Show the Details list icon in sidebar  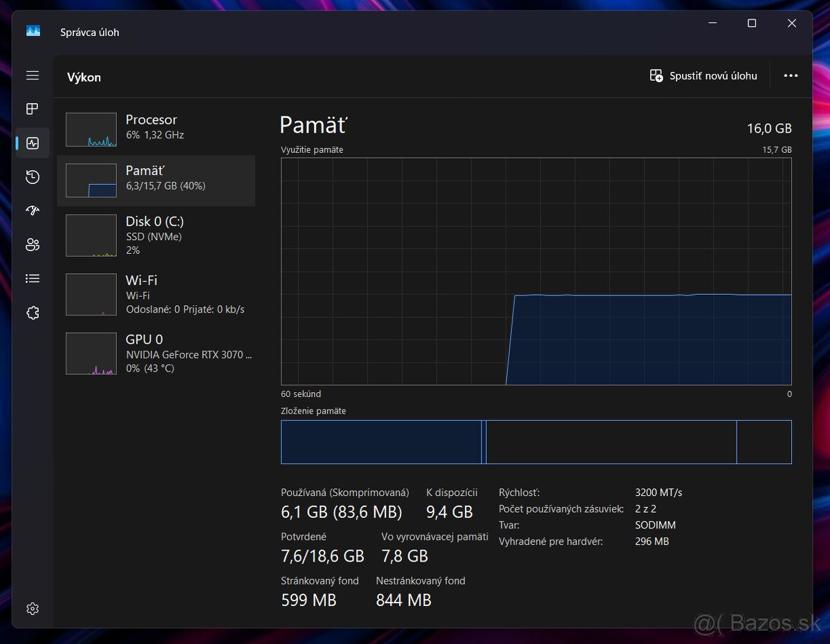(33, 278)
